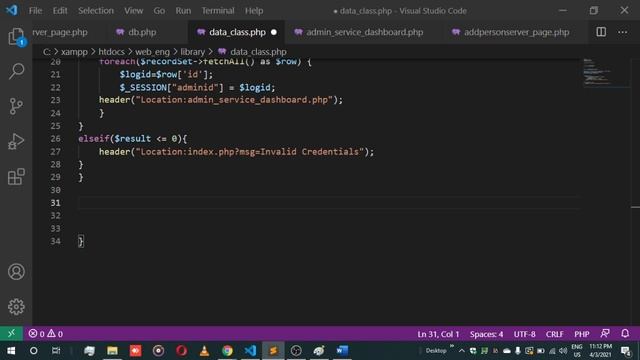Open the Run and Debug view
The height and width of the screenshot is (360, 640).
coord(16,142)
